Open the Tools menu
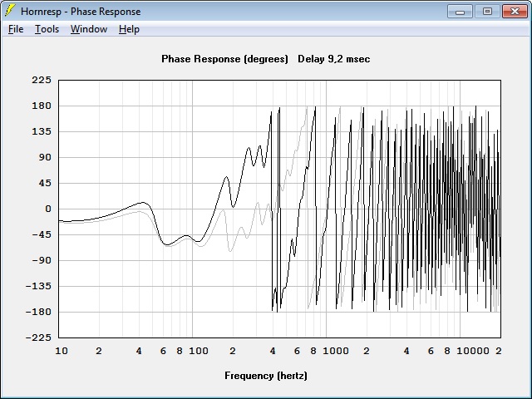Viewport: 532px width, 399px height. pyautogui.click(x=47, y=29)
